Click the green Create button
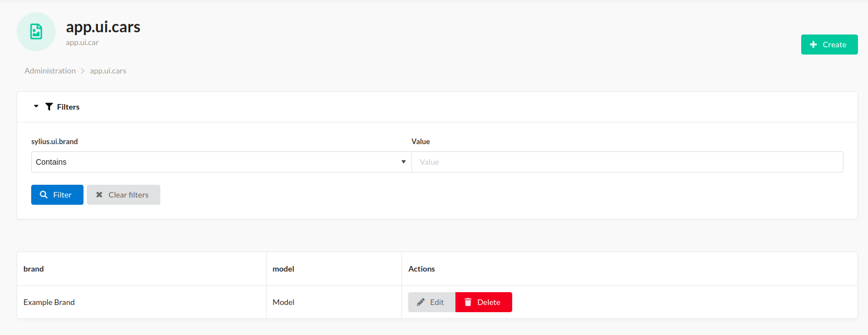This screenshot has height=335, width=868. pyautogui.click(x=829, y=45)
